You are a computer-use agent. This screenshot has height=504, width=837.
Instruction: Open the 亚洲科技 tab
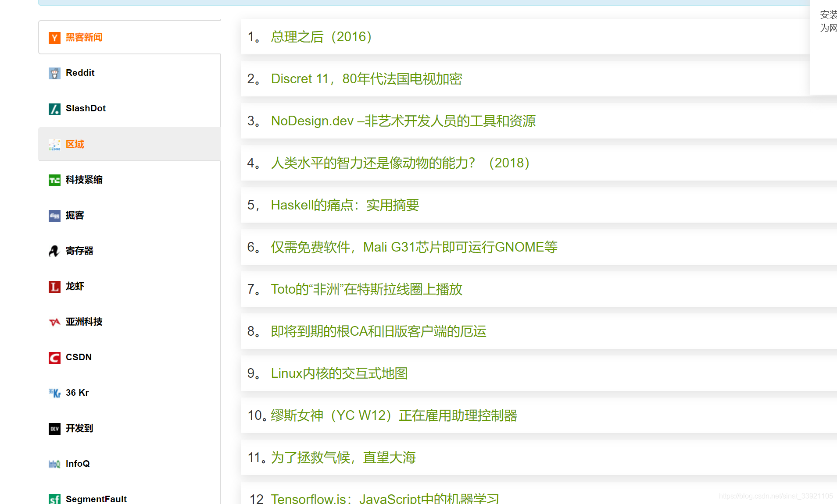(x=129, y=322)
